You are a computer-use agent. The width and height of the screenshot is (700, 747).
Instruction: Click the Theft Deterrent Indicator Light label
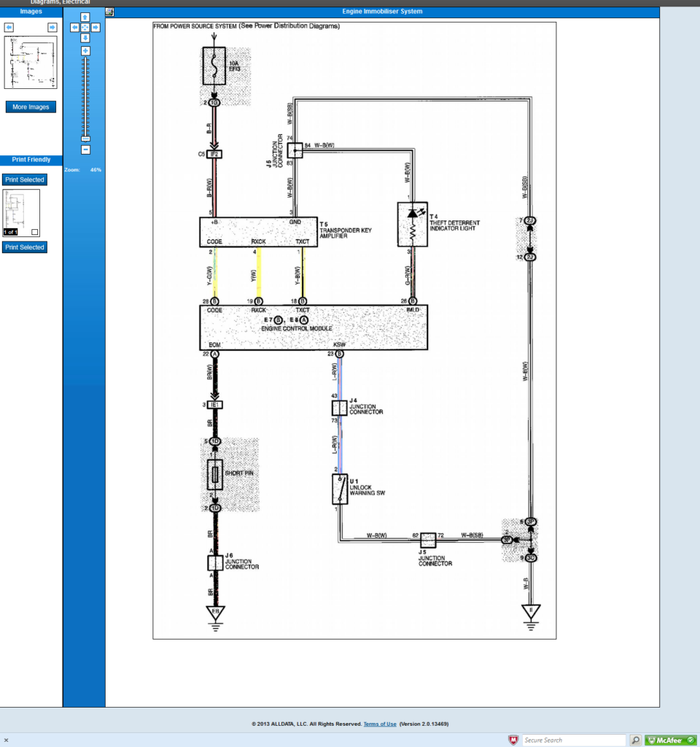coord(455,222)
